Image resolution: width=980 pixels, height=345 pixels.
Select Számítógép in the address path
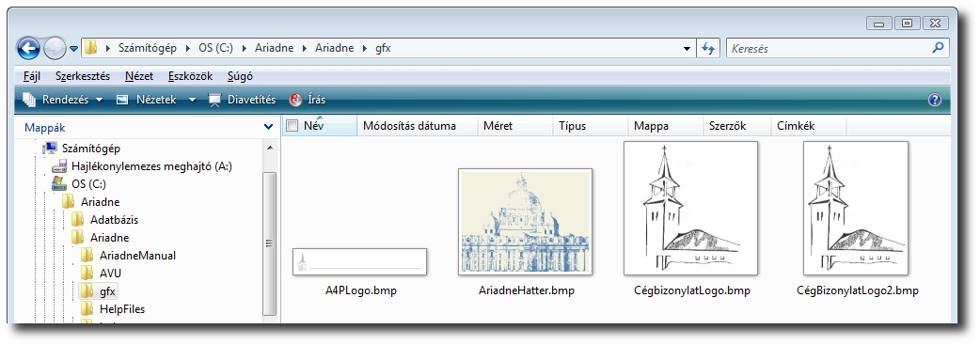148,48
